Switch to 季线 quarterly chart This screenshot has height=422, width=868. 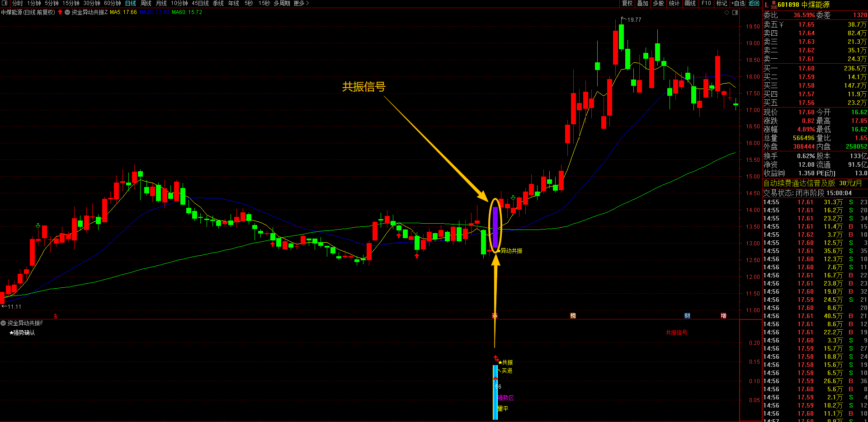[x=218, y=3]
